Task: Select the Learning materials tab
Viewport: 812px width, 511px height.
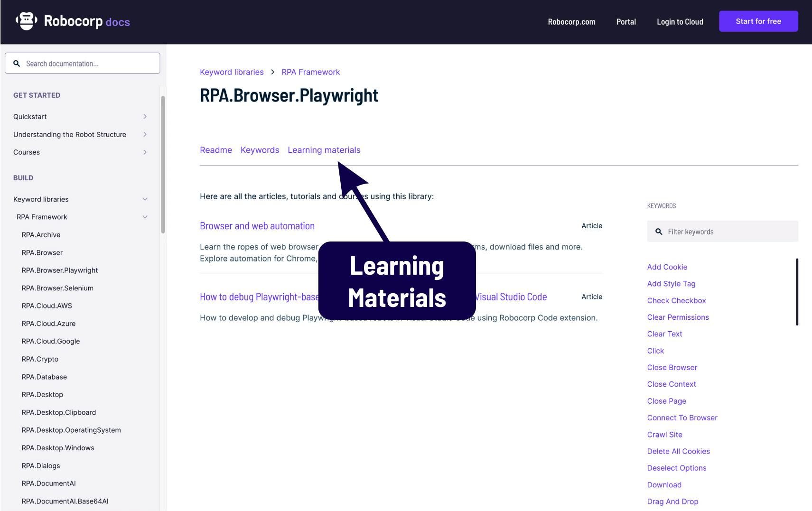Action: [x=324, y=150]
